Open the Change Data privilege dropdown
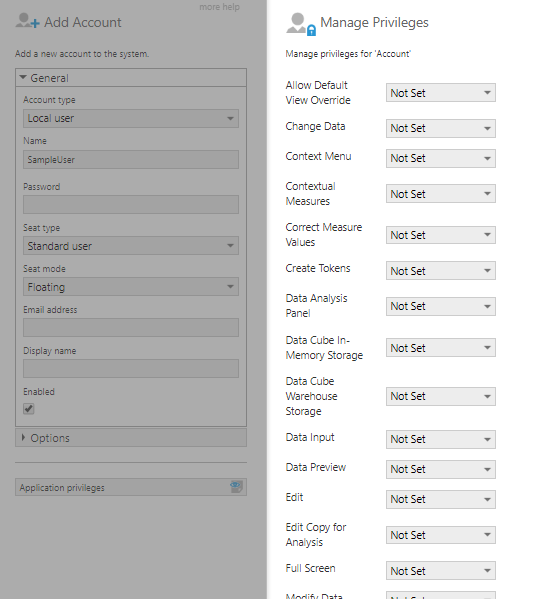The height and width of the screenshot is (599, 534). (441, 128)
